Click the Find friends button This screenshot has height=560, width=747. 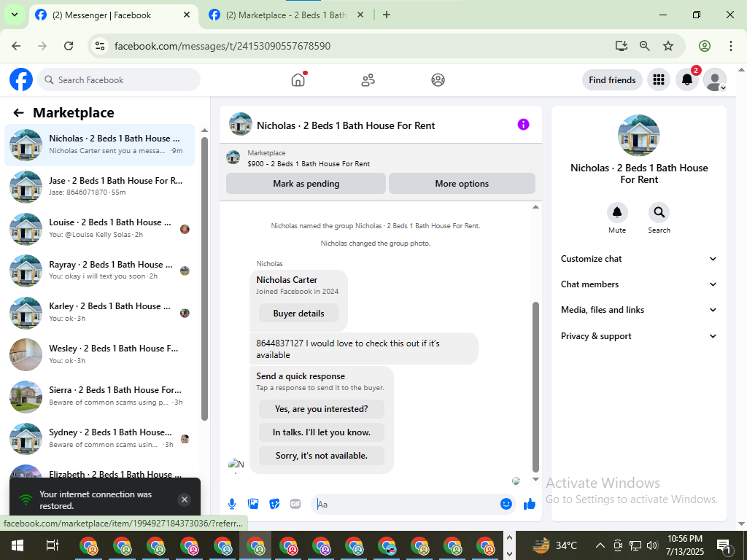[612, 80]
